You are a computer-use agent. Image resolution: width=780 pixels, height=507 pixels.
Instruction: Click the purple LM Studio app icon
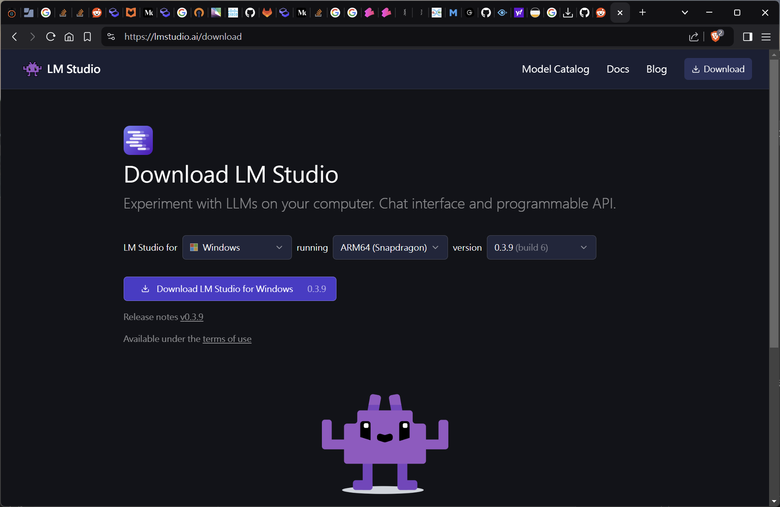pyautogui.click(x=138, y=140)
